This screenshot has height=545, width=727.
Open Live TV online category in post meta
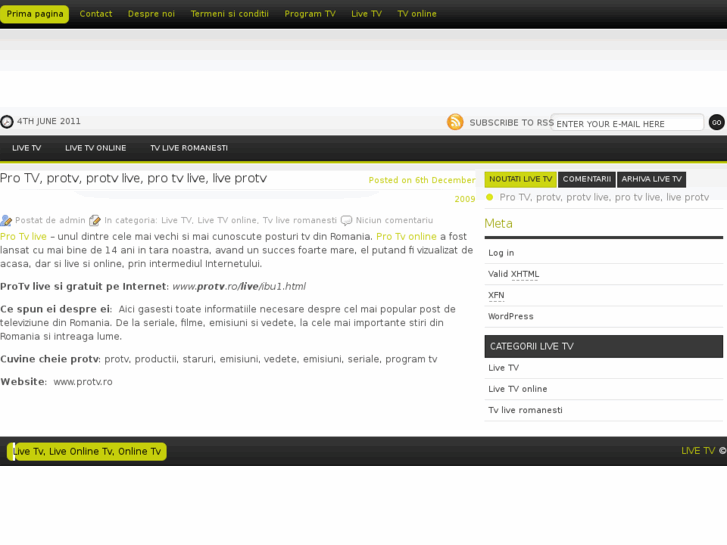point(227,220)
